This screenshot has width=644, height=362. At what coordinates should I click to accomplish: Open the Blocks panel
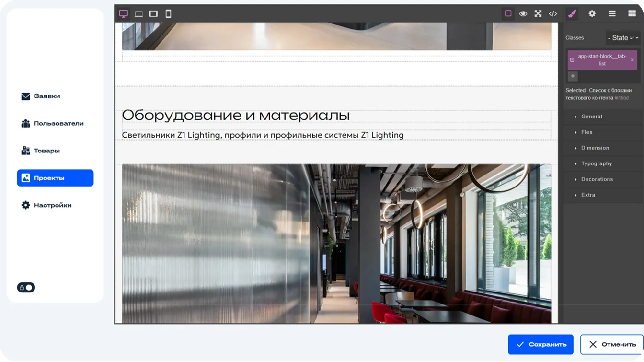click(632, 13)
